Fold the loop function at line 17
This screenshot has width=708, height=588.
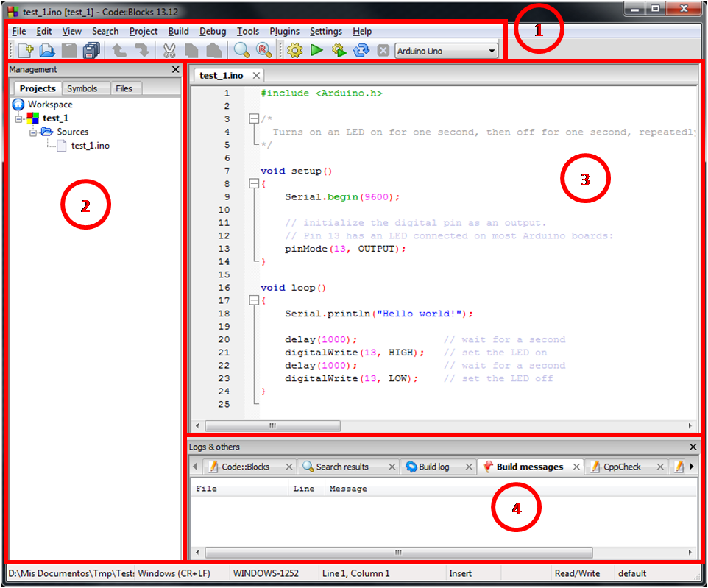[x=254, y=300]
